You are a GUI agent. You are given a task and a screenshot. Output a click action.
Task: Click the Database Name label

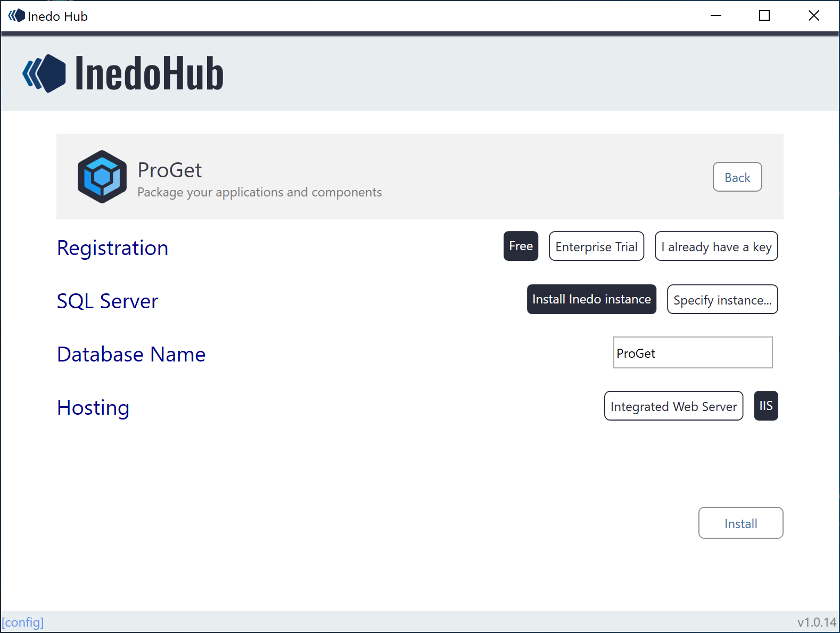[131, 355]
